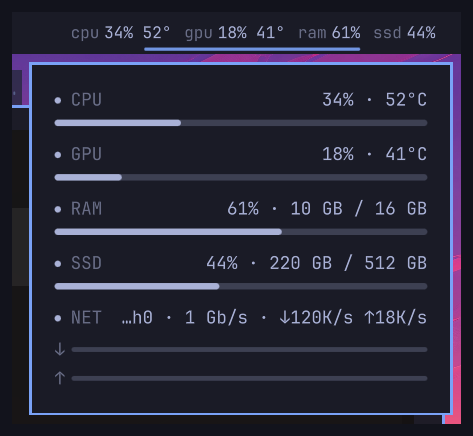Click the CPU usage progress bar
Image resolution: width=473 pixels, height=436 pixels.
(x=241, y=123)
